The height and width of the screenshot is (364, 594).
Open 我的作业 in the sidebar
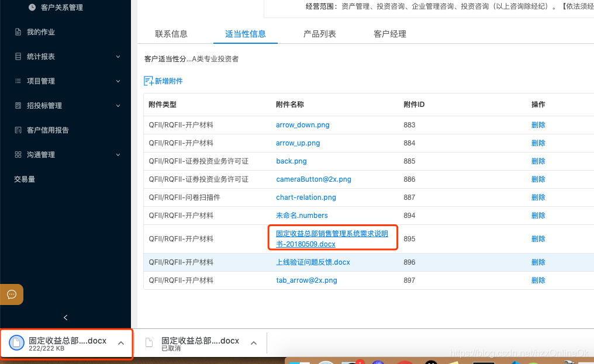pos(41,32)
